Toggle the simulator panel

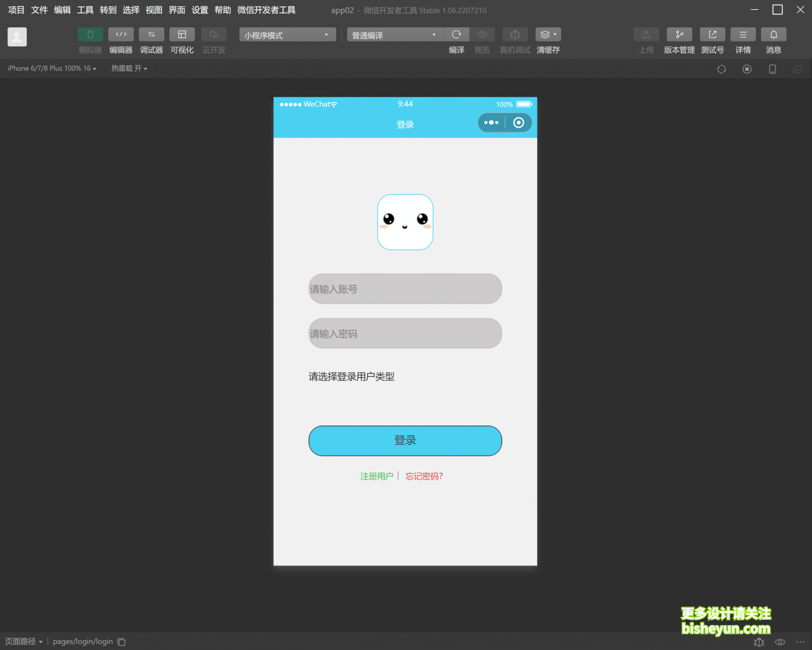click(90, 35)
